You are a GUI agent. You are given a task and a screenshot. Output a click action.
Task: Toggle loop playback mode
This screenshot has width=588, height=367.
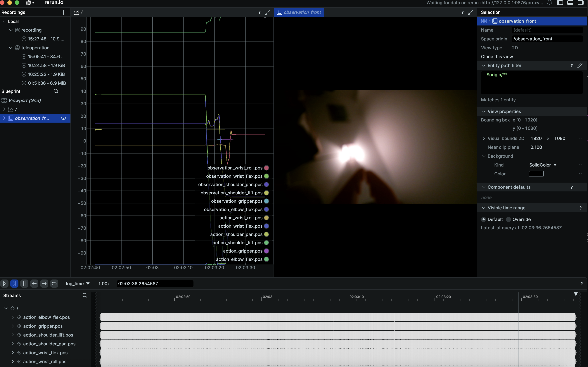pyautogui.click(x=54, y=284)
